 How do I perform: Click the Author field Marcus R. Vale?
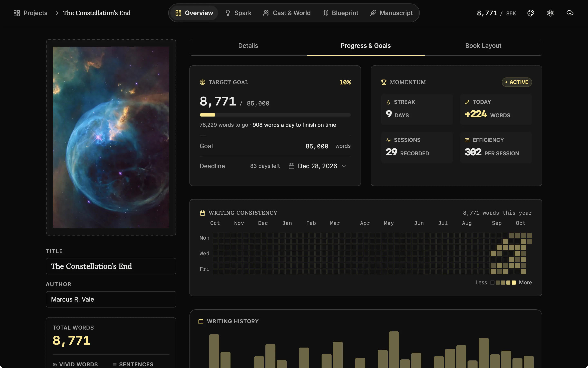pyautogui.click(x=111, y=299)
